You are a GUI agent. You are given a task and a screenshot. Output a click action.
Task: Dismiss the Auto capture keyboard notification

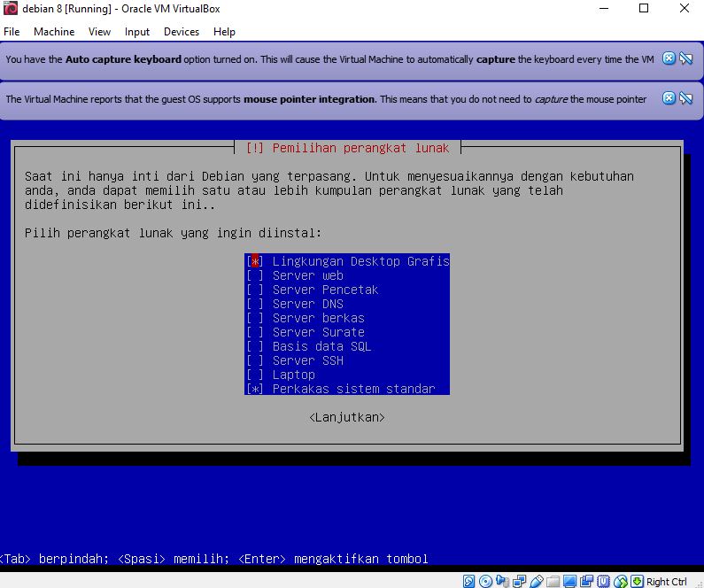pos(669,58)
